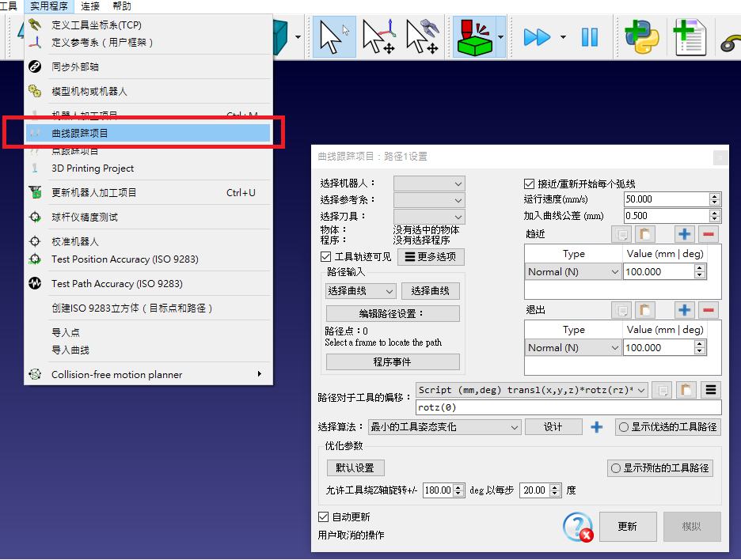Select 球杆仪精度测试 entry
The image size is (741, 560).
[148, 218]
